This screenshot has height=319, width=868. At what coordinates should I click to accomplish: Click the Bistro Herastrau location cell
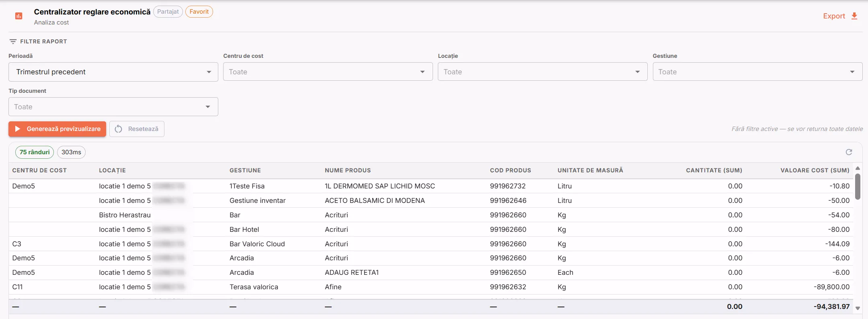pos(125,215)
